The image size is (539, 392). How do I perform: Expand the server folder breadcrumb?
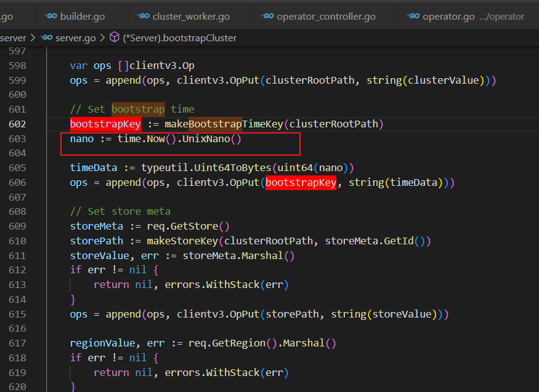[x=14, y=38]
